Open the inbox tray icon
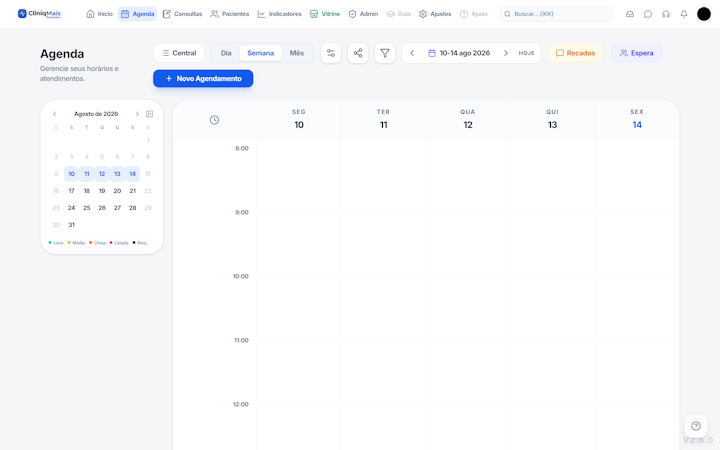Image resolution: width=720 pixels, height=450 pixels. click(630, 14)
